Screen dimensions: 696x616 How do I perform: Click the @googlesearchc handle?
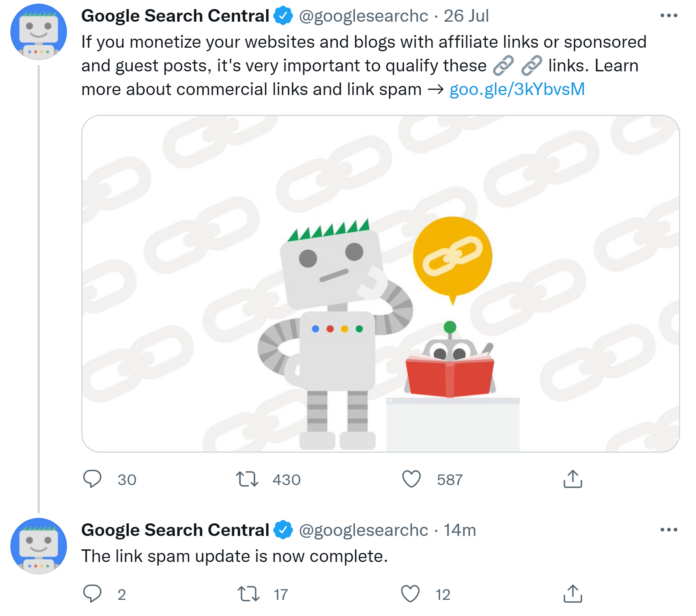(x=362, y=16)
